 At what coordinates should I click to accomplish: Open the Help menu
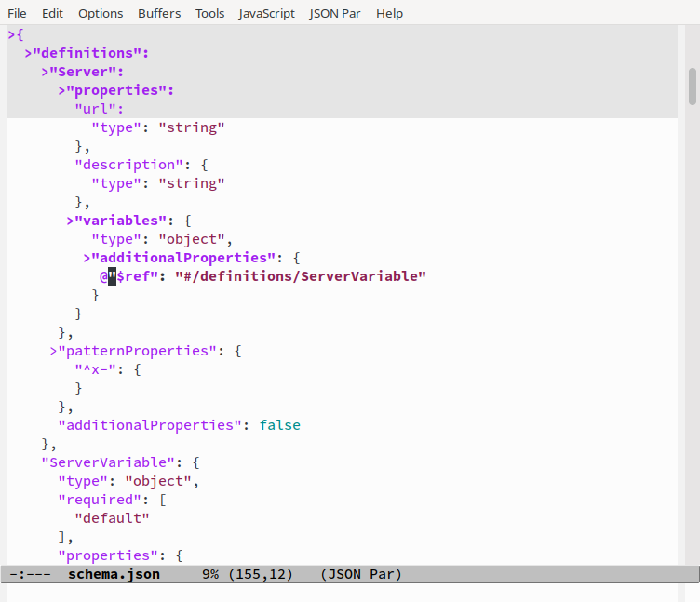[389, 13]
